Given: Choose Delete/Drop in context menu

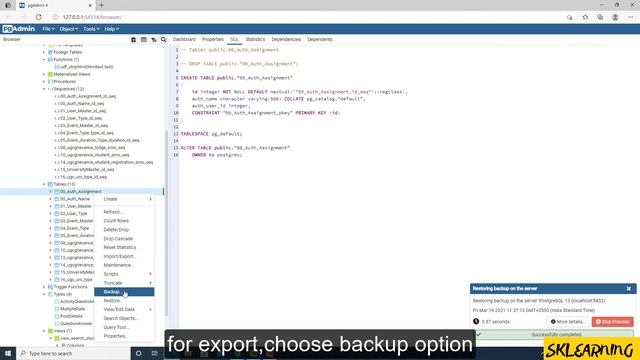Looking at the screenshot, I should click(x=124, y=230).
